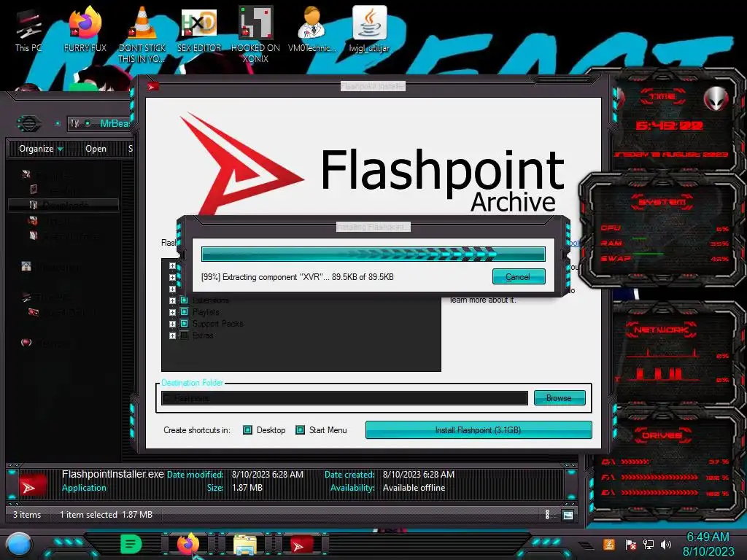Click the extraction progress bar
Viewport: 747px width, 560px height.
pos(373,254)
